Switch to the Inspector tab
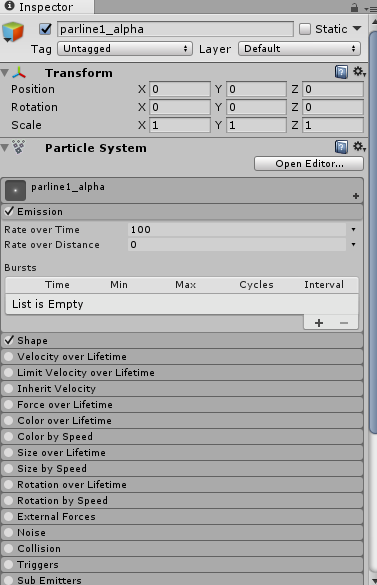Image resolution: width=377 pixels, height=585 pixels. (x=46, y=7)
